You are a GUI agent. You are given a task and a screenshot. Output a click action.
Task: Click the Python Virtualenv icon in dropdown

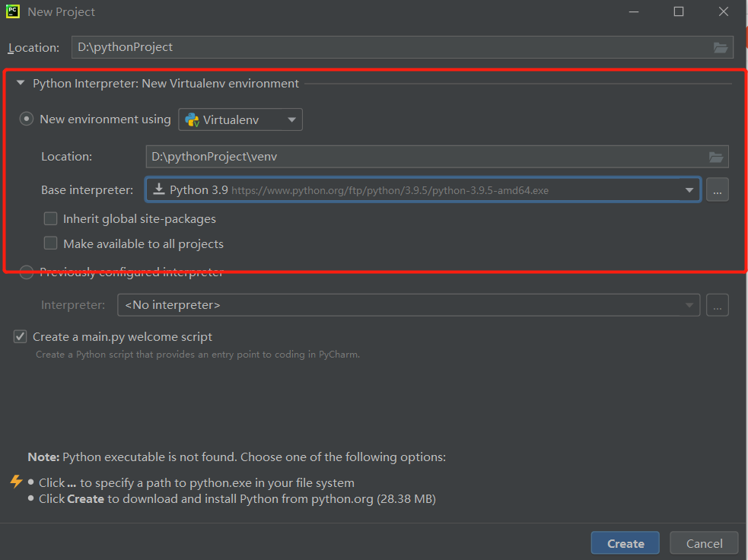193,119
